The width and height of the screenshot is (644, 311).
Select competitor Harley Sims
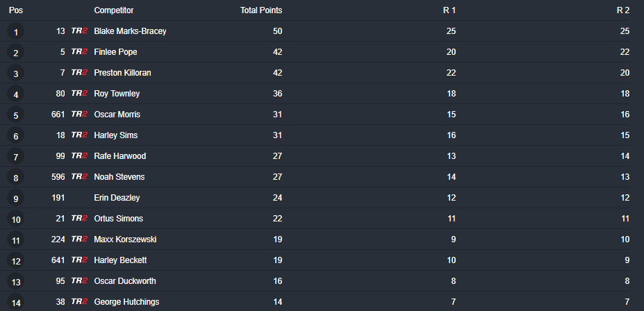pyautogui.click(x=115, y=135)
